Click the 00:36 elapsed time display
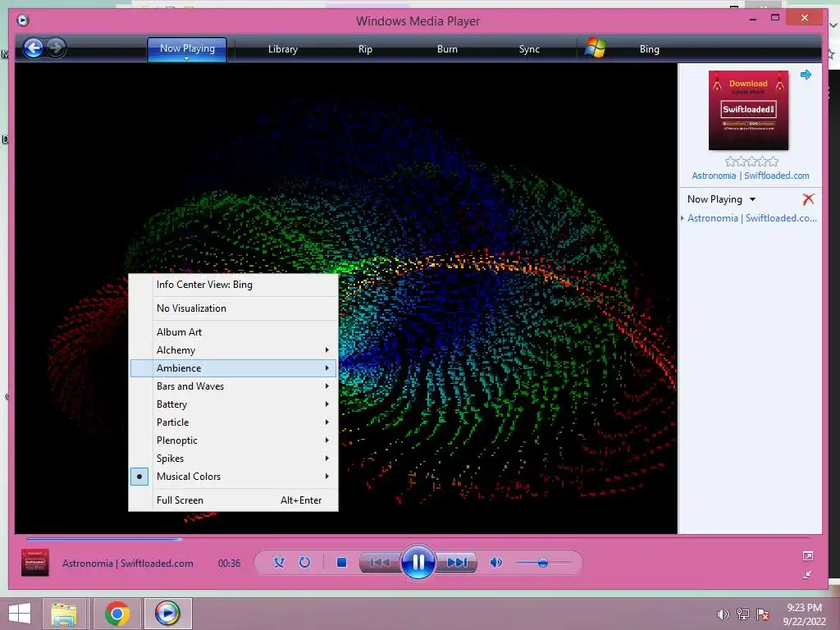Image resolution: width=840 pixels, height=630 pixels. pyautogui.click(x=229, y=563)
